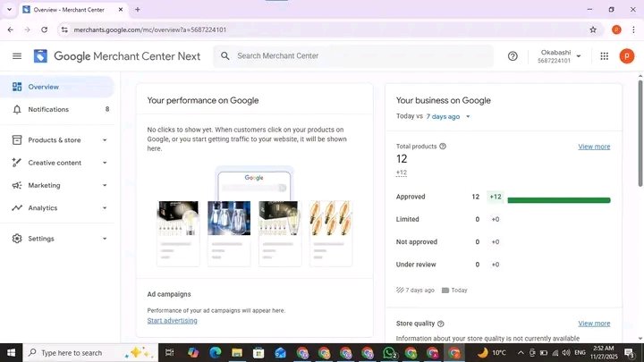Open the Okabashi account switcher dropdown

tap(559, 56)
